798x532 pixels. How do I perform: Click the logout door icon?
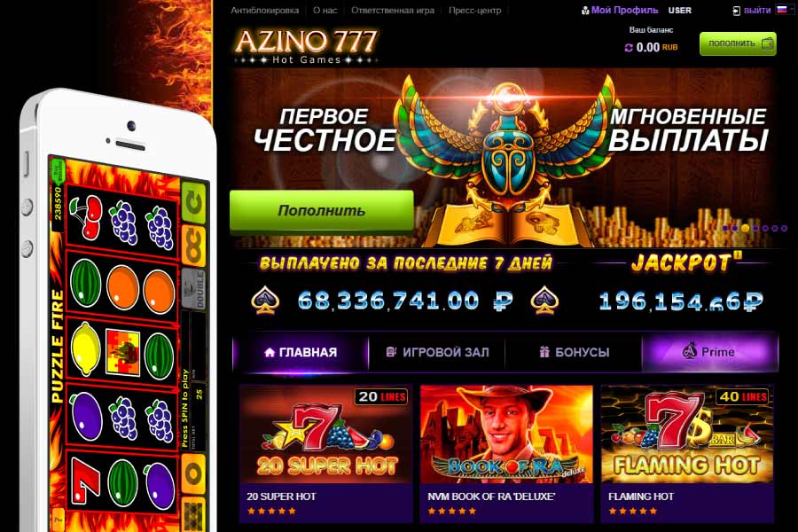point(737,11)
